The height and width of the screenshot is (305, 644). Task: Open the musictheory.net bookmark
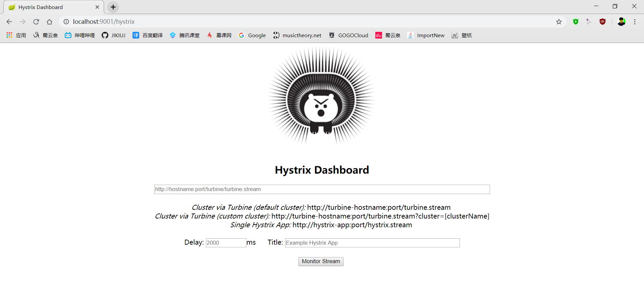pyautogui.click(x=297, y=35)
